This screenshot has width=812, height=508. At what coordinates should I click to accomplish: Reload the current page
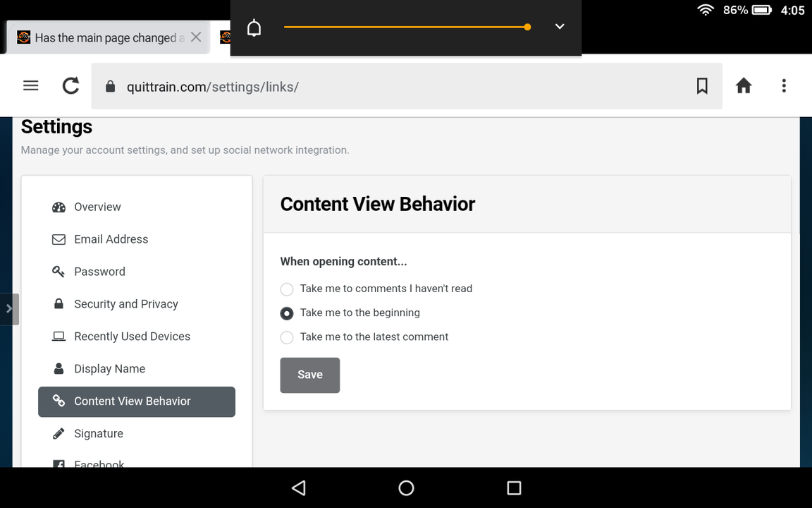click(x=70, y=86)
